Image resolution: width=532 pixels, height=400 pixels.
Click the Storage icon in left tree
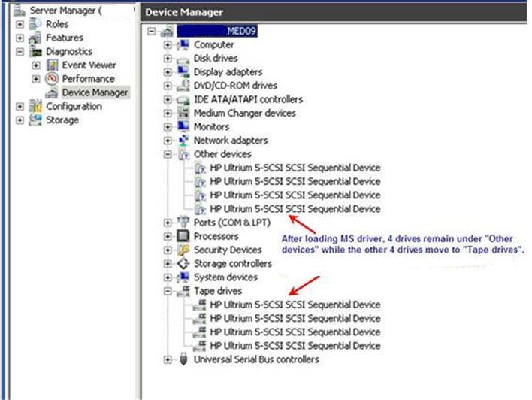click(35, 120)
